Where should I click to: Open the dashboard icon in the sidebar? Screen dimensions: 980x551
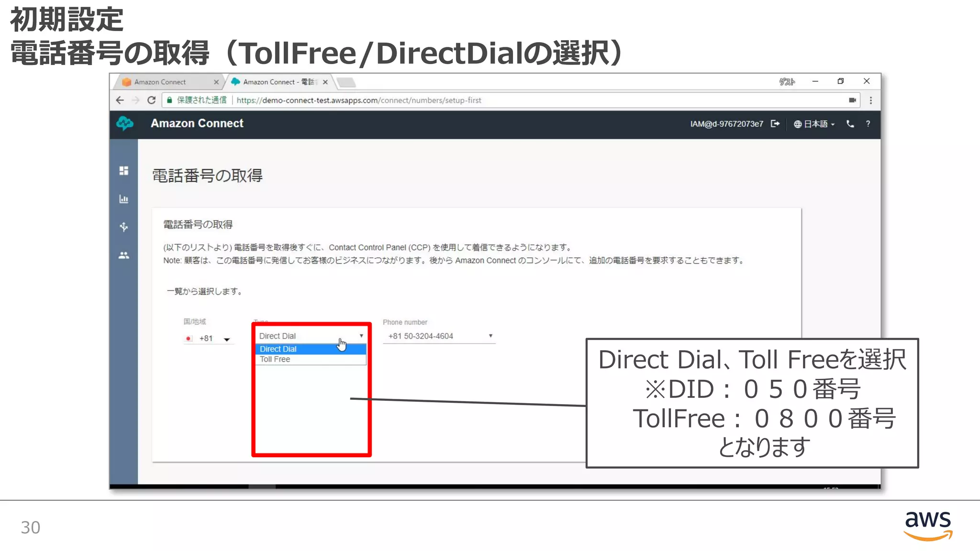coord(124,171)
